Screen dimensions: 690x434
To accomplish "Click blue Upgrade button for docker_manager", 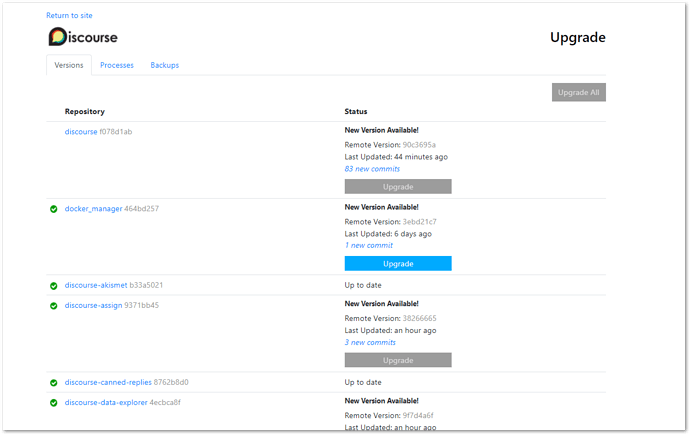I will [398, 264].
